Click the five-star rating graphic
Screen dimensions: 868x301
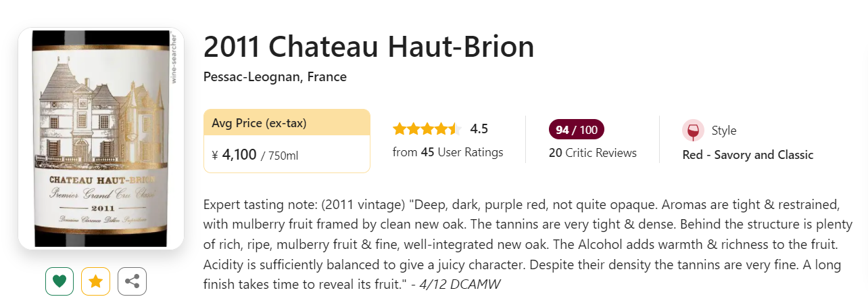[x=427, y=129]
